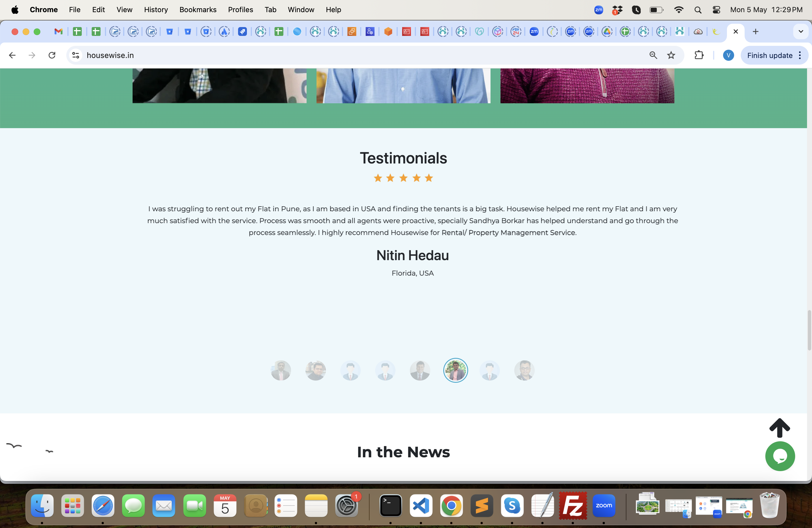Open FileZilla from the Dock
The height and width of the screenshot is (528, 812).
click(573, 505)
